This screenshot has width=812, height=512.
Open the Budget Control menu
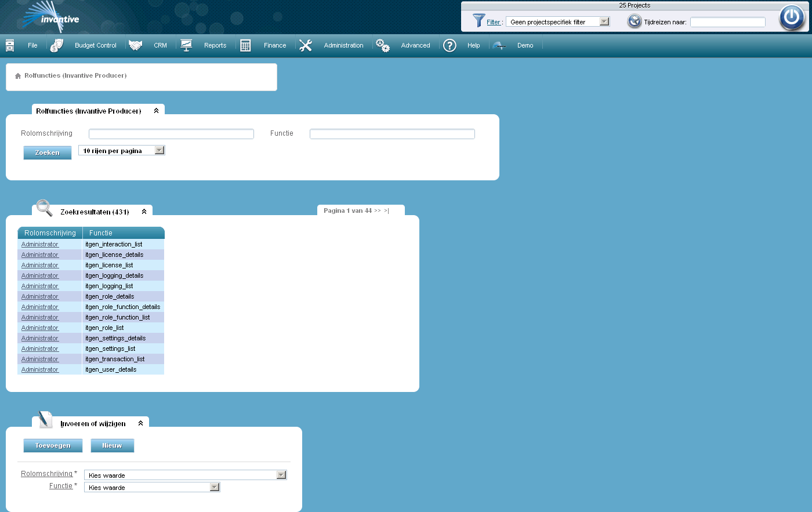pyautogui.click(x=96, y=45)
